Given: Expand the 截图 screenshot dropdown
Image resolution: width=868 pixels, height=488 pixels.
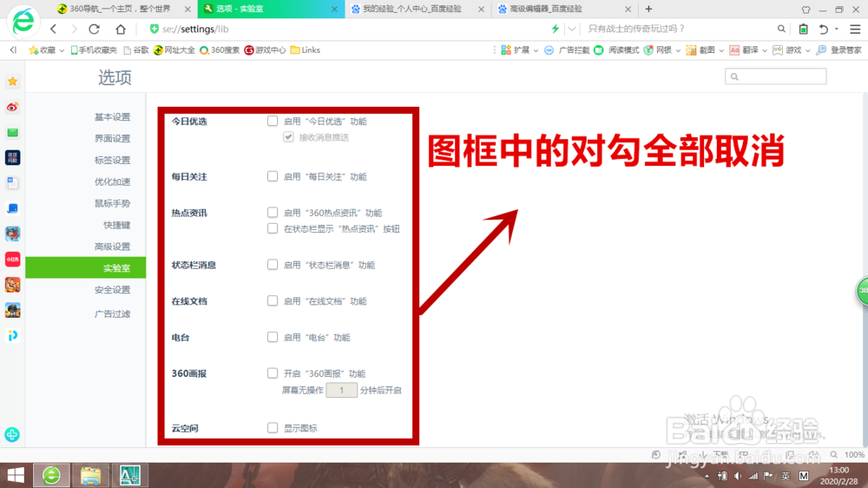Looking at the screenshot, I should [721, 50].
